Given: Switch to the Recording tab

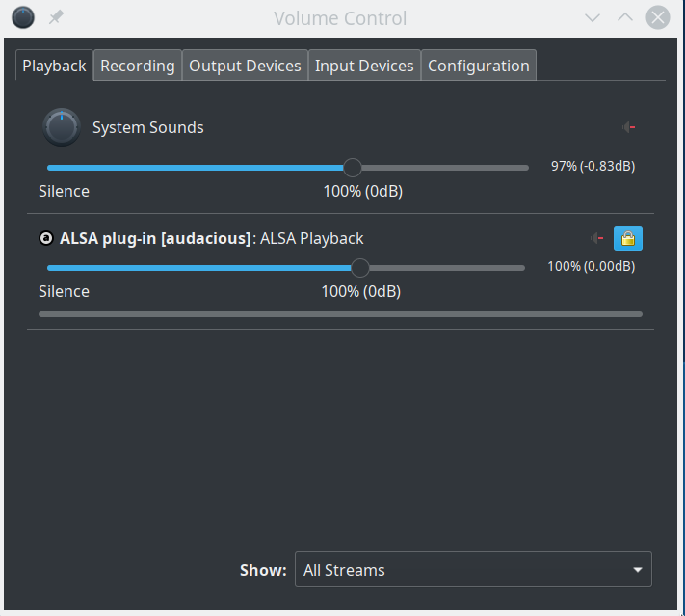Looking at the screenshot, I should coord(138,66).
